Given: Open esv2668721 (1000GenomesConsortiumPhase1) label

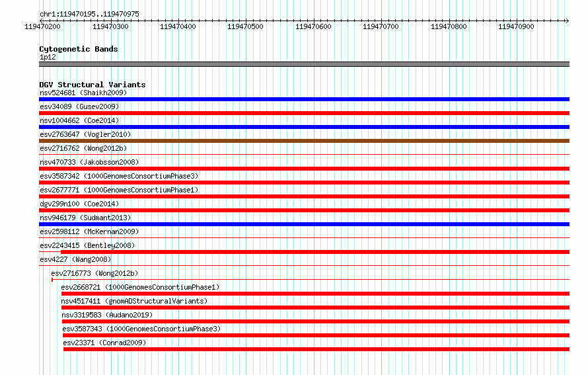Looking at the screenshot, I should click(x=140, y=287).
